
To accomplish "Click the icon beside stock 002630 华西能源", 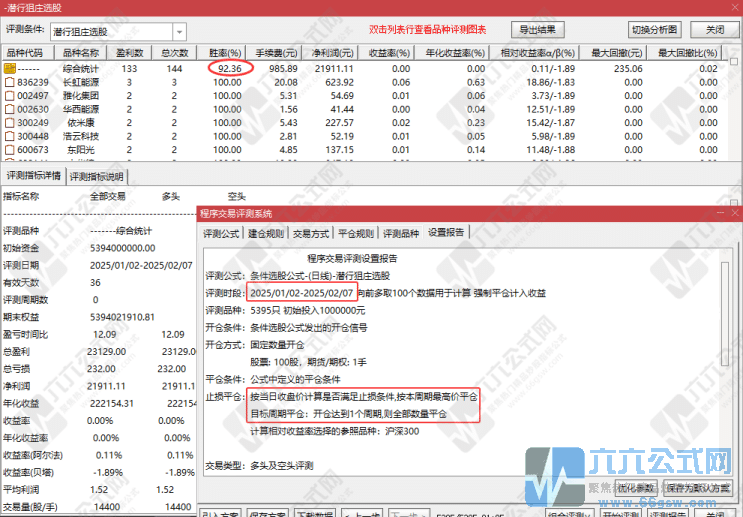I will pos(9,109).
